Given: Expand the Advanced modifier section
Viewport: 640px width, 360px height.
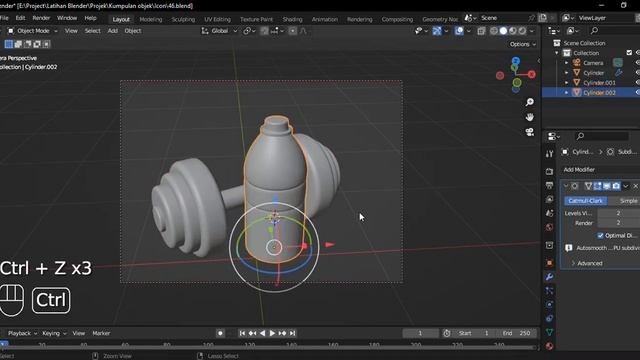Looking at the screenshot, I should (x=587, y=263).
